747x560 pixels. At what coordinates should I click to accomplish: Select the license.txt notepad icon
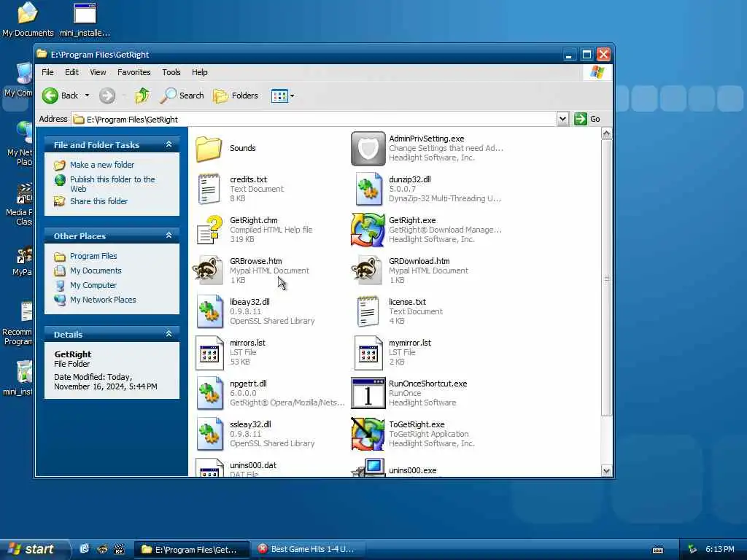pos(368,311)
